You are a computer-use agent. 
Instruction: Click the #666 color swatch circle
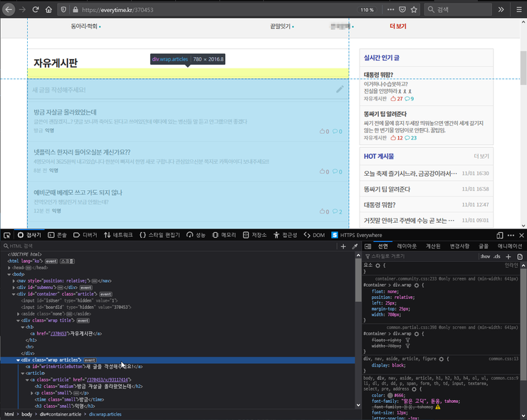coord(390,396)
